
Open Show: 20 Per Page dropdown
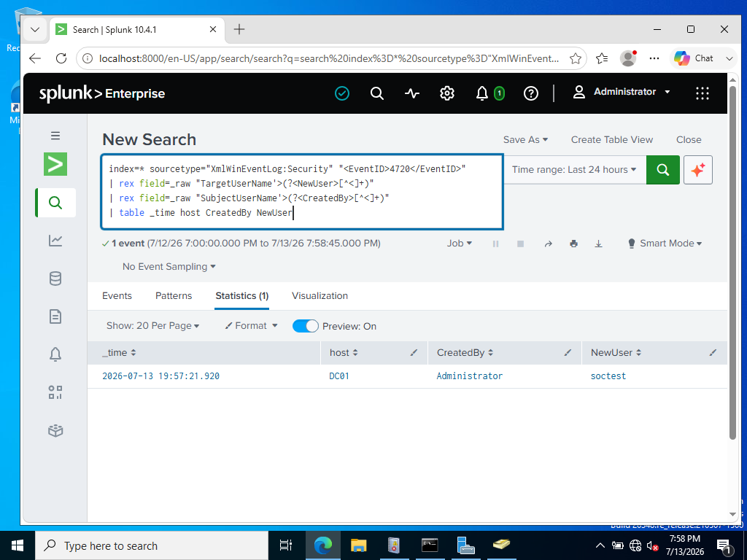[152, 326]
